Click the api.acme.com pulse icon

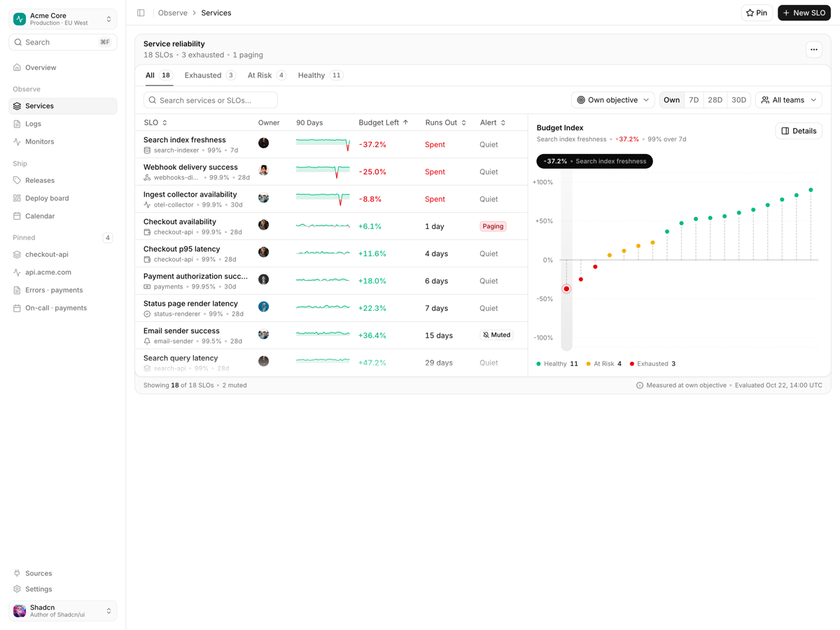coord(17,272)
